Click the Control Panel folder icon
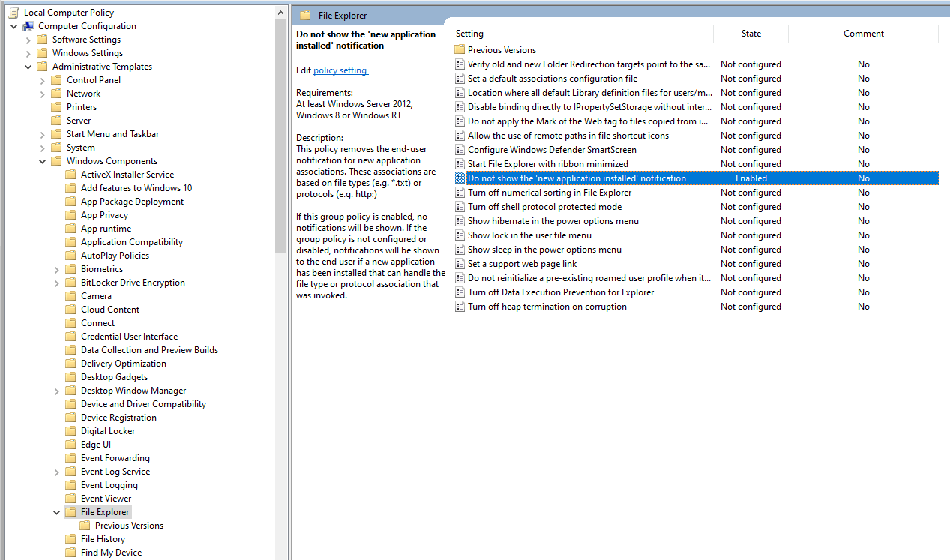Screen dimensions: 950x560 pyautogui.click(x=57, y=80)
